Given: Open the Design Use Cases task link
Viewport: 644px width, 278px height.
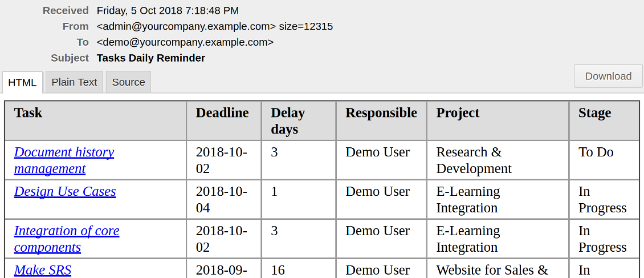Looking at the screenshot, I should (x=65, y=191).
